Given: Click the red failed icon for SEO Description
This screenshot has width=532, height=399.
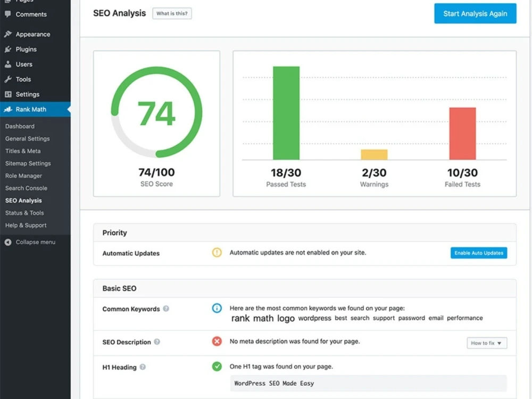Looking at the screenshot, I should [x=217, y=341].
